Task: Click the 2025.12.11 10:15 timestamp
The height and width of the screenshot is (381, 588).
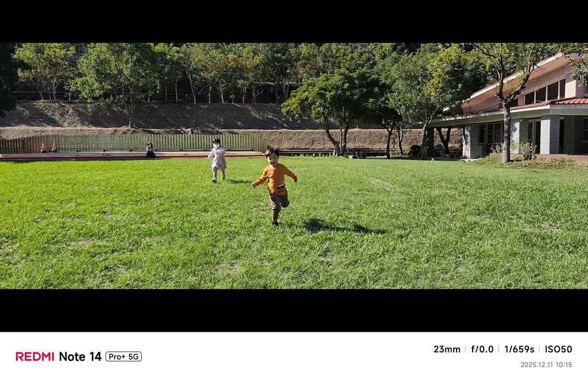Action: [x=546, y=365]
